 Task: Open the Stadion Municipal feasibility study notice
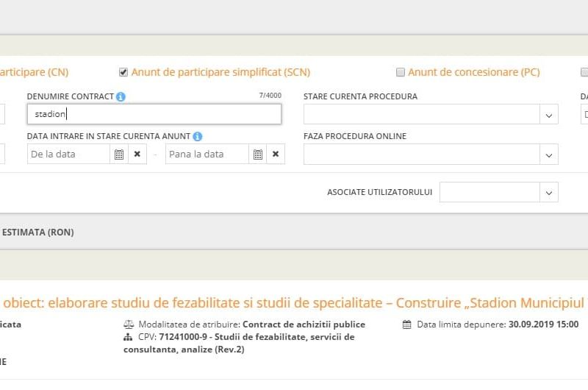click(294, 302)
